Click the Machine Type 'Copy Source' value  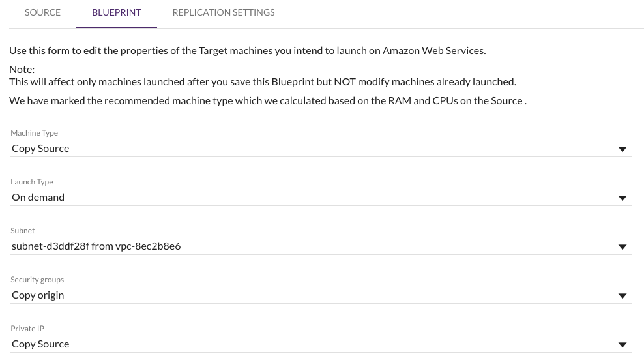pyautogui.click(x=40, y=148)
